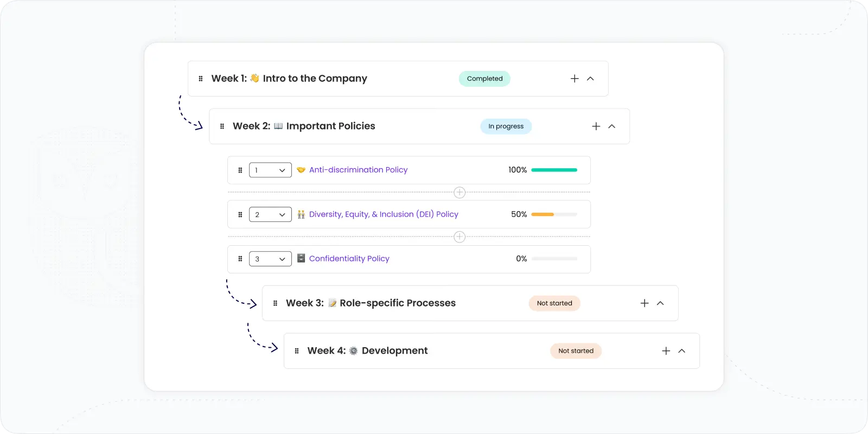Click the 50% completion value
Image resolution: width=868 pixels, height=434 pixels.
click(x=519, y=214)
